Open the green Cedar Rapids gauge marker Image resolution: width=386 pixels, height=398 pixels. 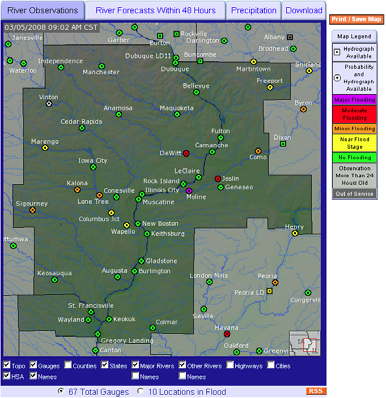[82, 128]
